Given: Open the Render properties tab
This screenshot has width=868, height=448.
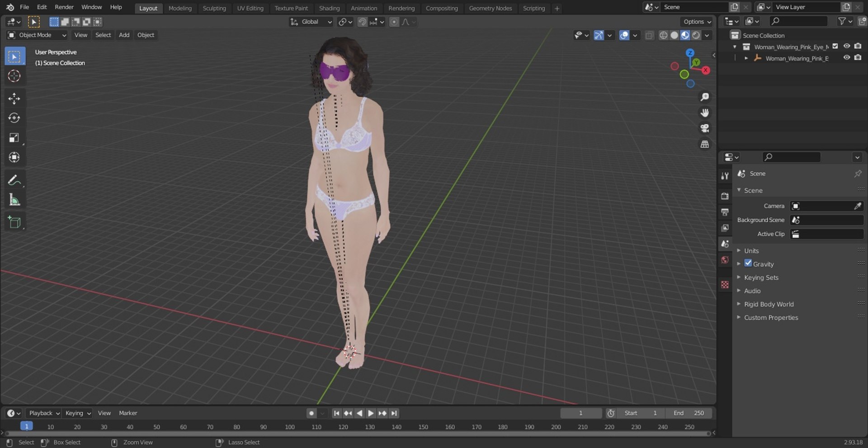Looking at the screenshot, I should click(725, 196).
